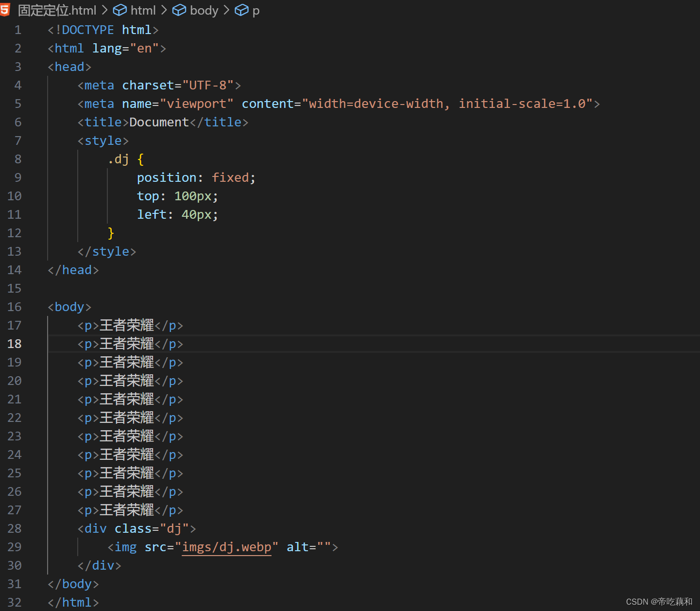
Task: Click the style tag on line 7
Action: (x=103, y=140)
